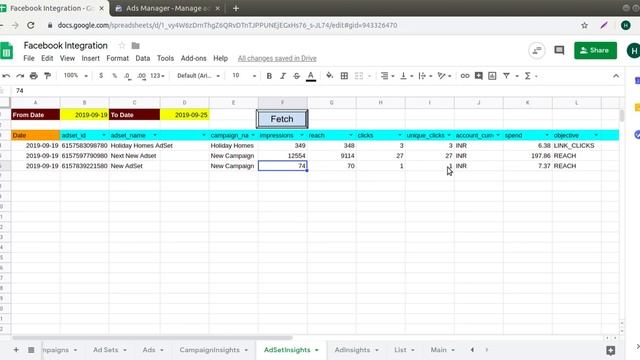
Task: Switch to the Main sheet tab
Action: (x=438, y=350)
